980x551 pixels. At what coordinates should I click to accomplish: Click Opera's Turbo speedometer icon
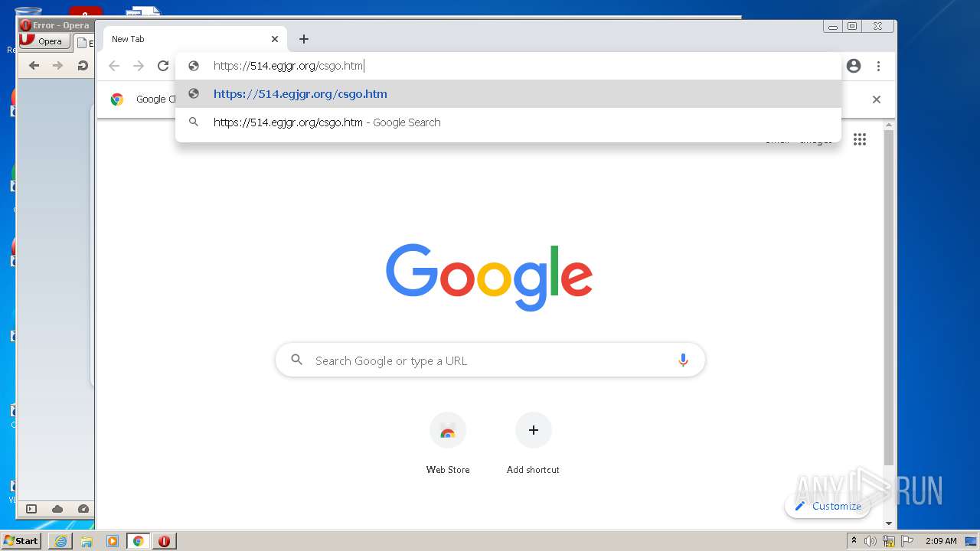point(83,509)
